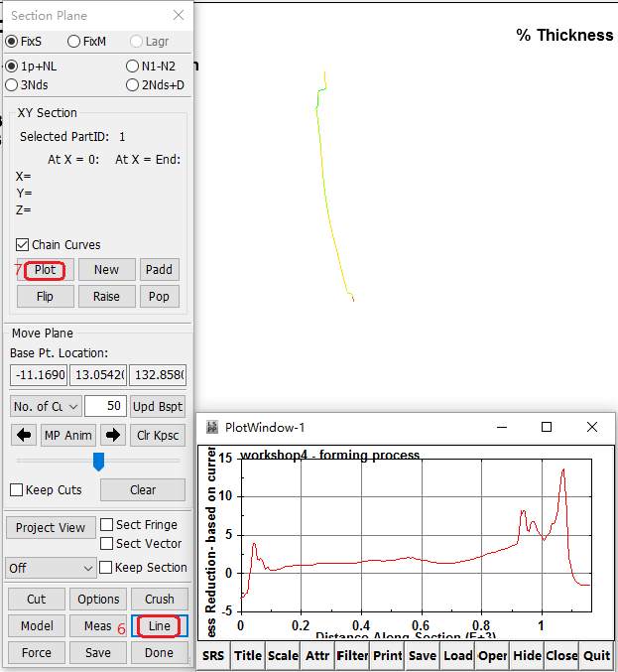The height and width of the screenshot is (672, 618).
Task: Move plane backward with left arrow
Action: click(24, 436)
